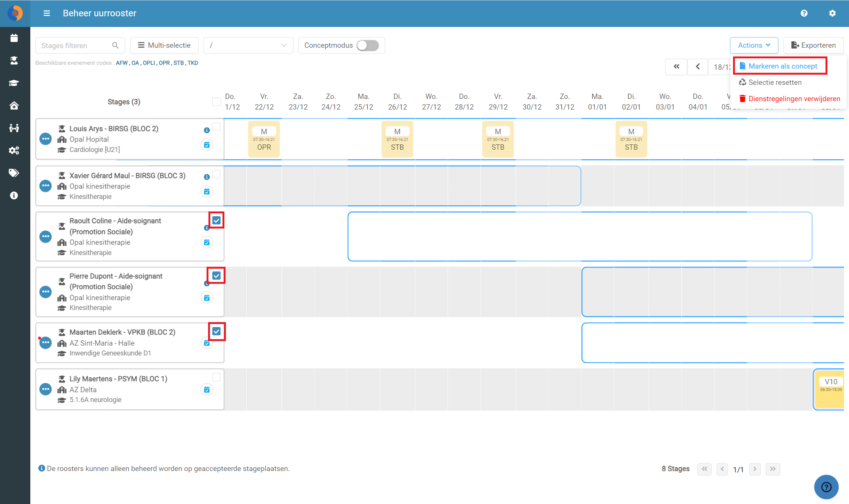Open V10 shift for Lily Maertens
Screen dimensions: 849x504
pos(829,389)
